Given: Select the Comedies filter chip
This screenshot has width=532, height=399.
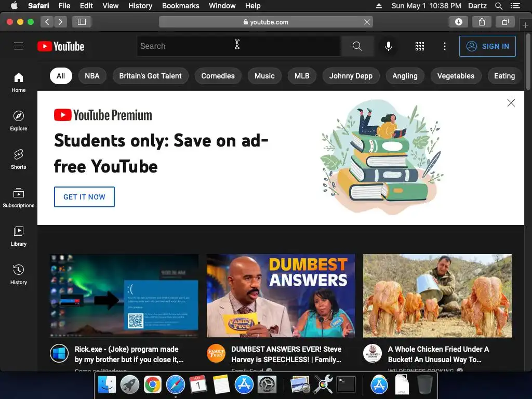Looking at the screenshot, I should 218,76.
